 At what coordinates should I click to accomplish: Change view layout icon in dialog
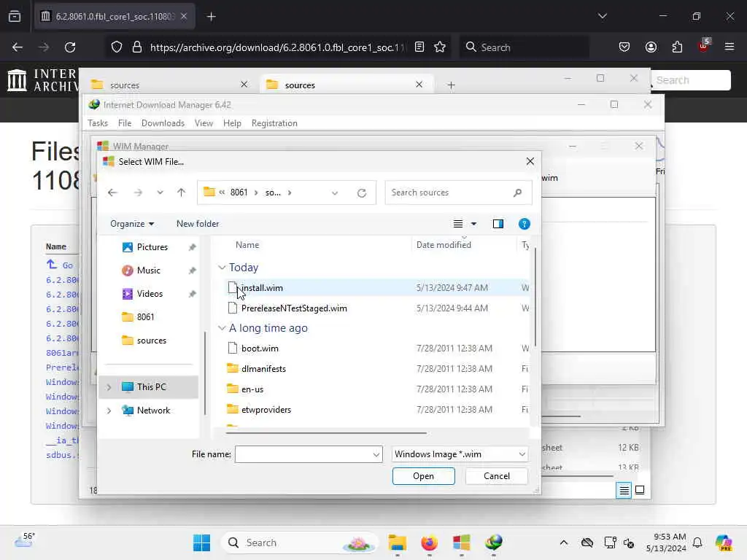[x=458, y=224]
